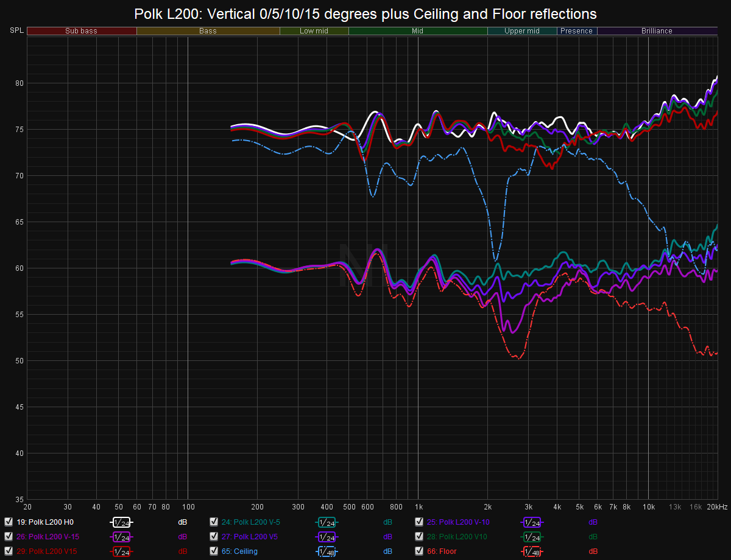This screenshot has height=560, width=731.
Task: Select the Sub bass frequency band label
Action: point(82,31)
